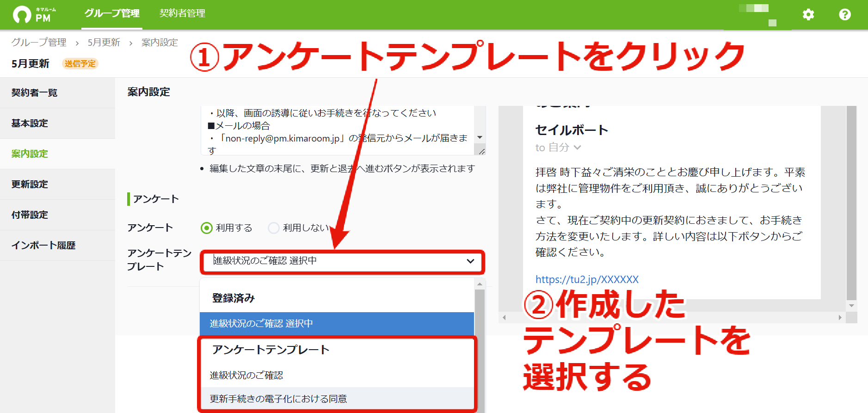Click the 5月更新 breadcrumb link
The height and width of the screenshot is (413, 868).
(x=104, y=43)
